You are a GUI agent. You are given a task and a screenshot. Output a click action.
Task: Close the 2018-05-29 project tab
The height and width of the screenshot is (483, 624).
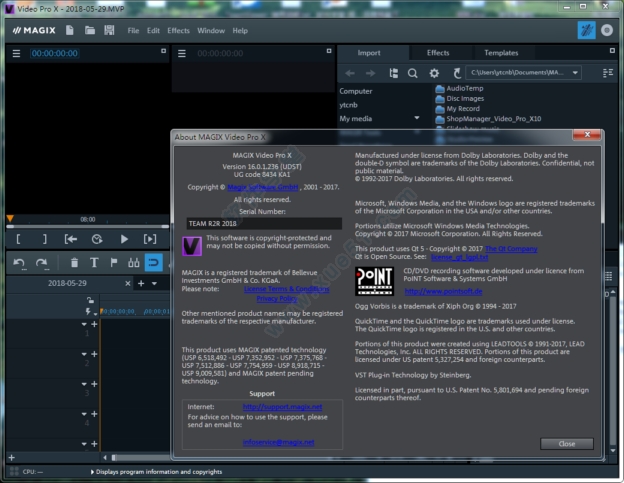coord(128,283)
